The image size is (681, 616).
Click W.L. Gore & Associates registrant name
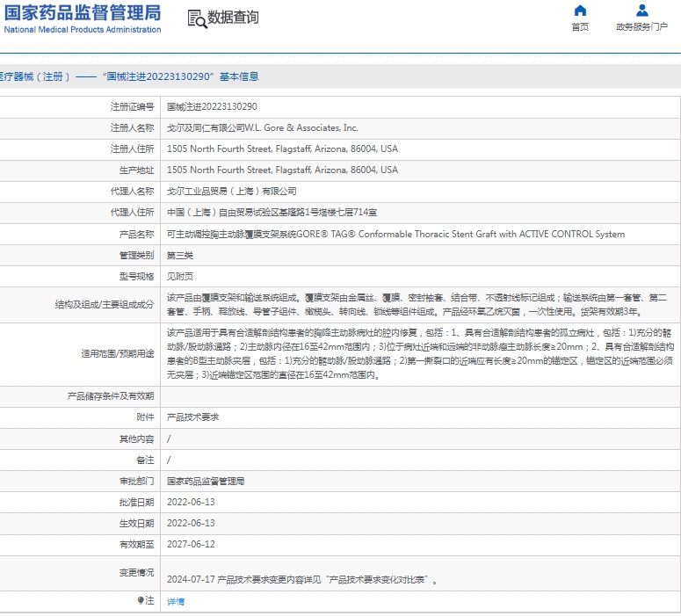click(x=263, y=128)
